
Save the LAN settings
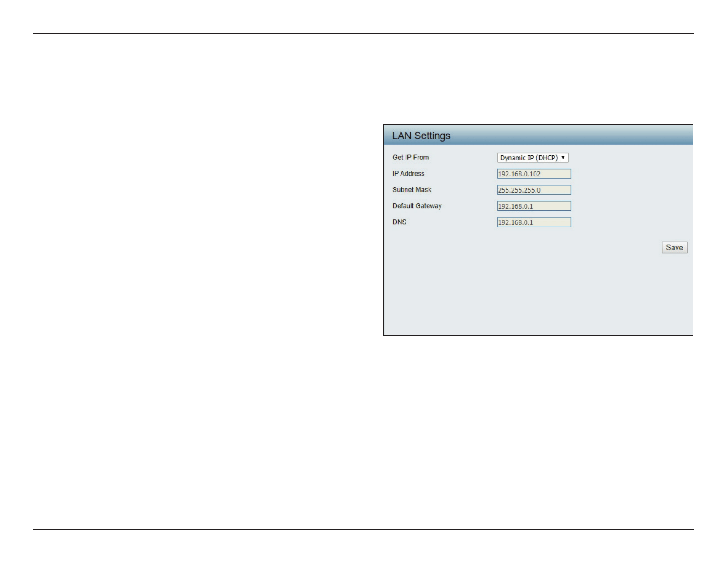[x=674, y=247]
